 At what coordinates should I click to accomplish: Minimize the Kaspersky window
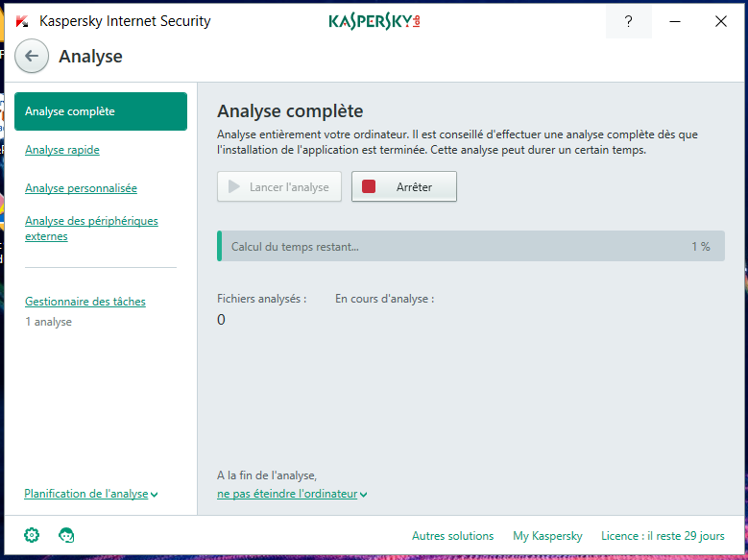coord(675,21)
